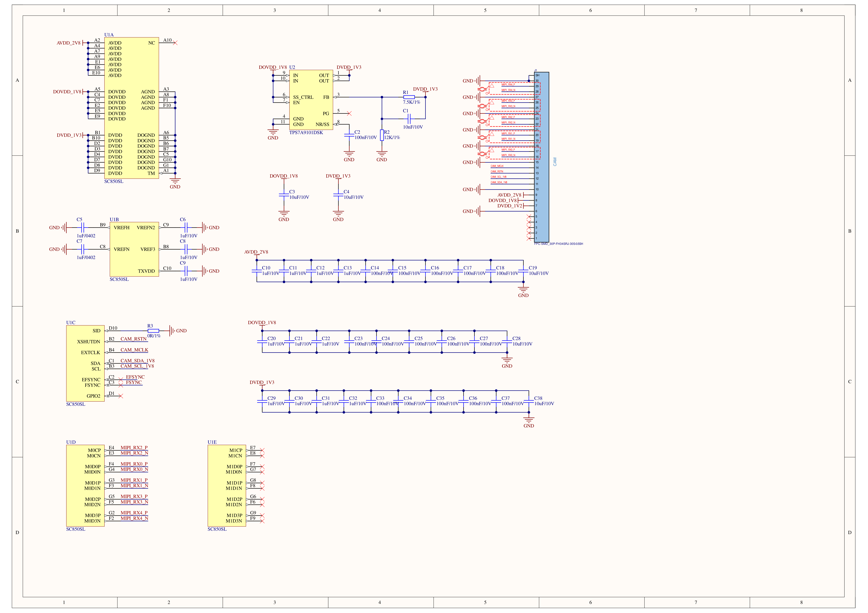
Task: Click the C2 capacitor designator
Action: [357, 132]
